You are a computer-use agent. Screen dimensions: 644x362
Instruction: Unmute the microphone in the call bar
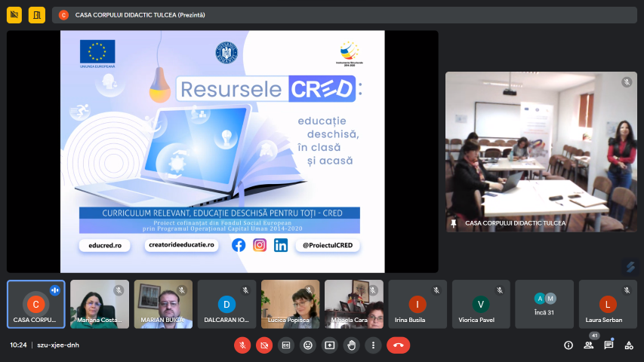(x=242, y=345)
